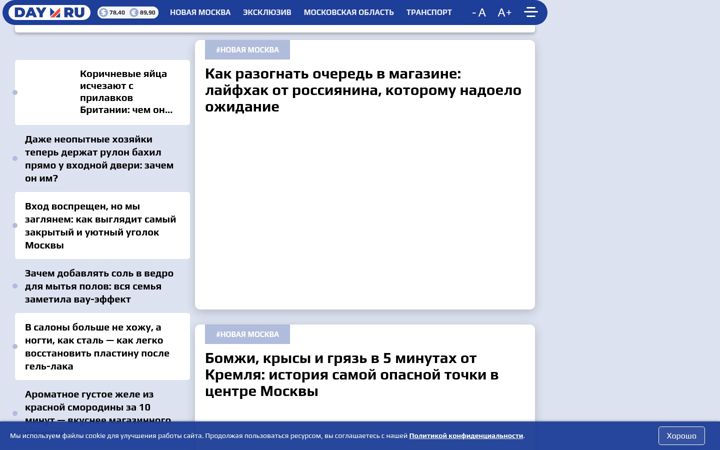Viewport: 720px width, 450px height.
Task: Open Коричневые яйца исчезают article
Action: [x=126, y=92]
